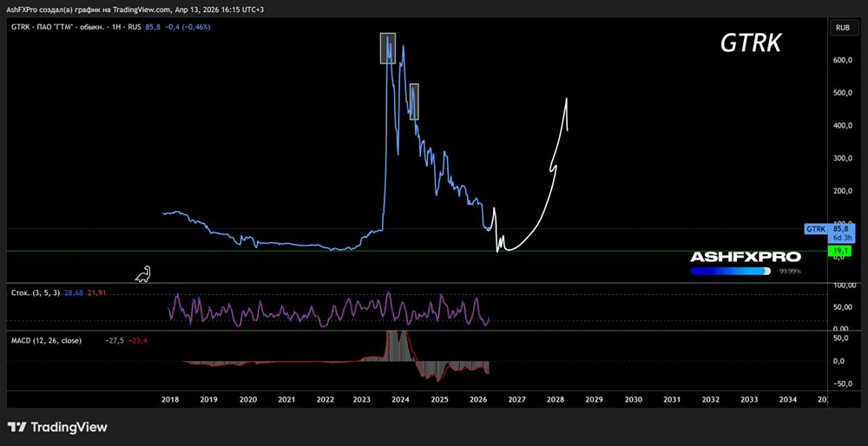Click the 2024 label on time axis
Image resolution: width=868 pixels, height=446 pixels.
[400, 399]
